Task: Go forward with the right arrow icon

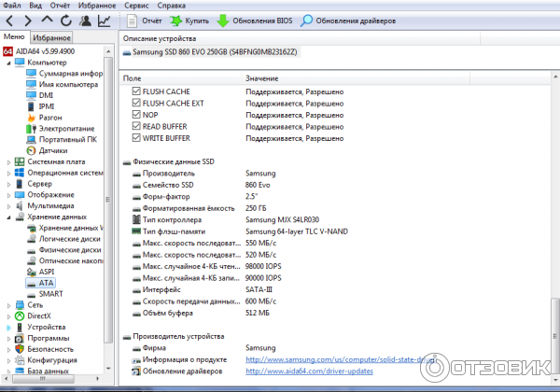Action: (x=28, y=21)
